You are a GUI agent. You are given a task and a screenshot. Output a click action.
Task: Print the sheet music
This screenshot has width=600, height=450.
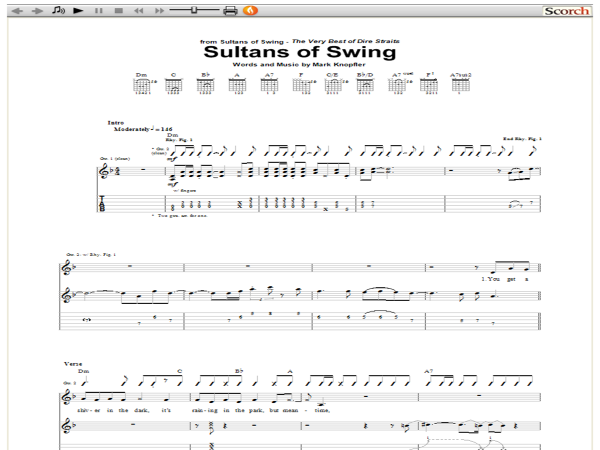tap(230, 11)
